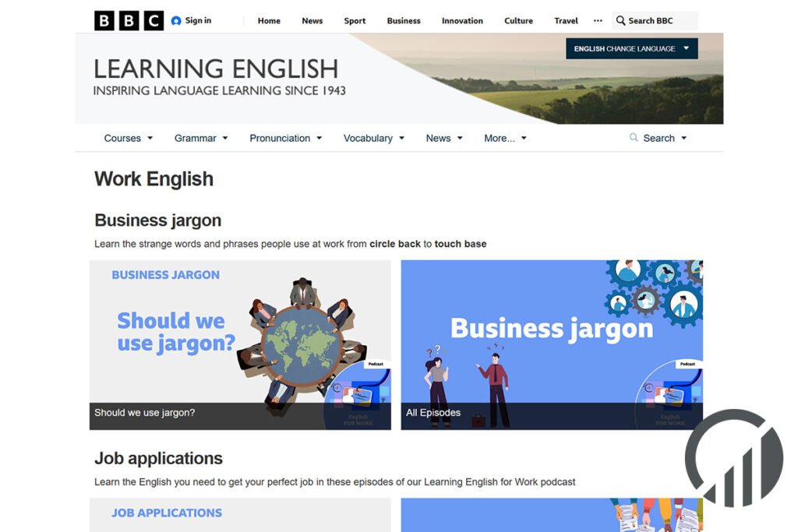Image resolution: width=798 pixels, height=532 pixels.
Task: Expand the Pronunciation dropdown menu
Action: (285, 139)
